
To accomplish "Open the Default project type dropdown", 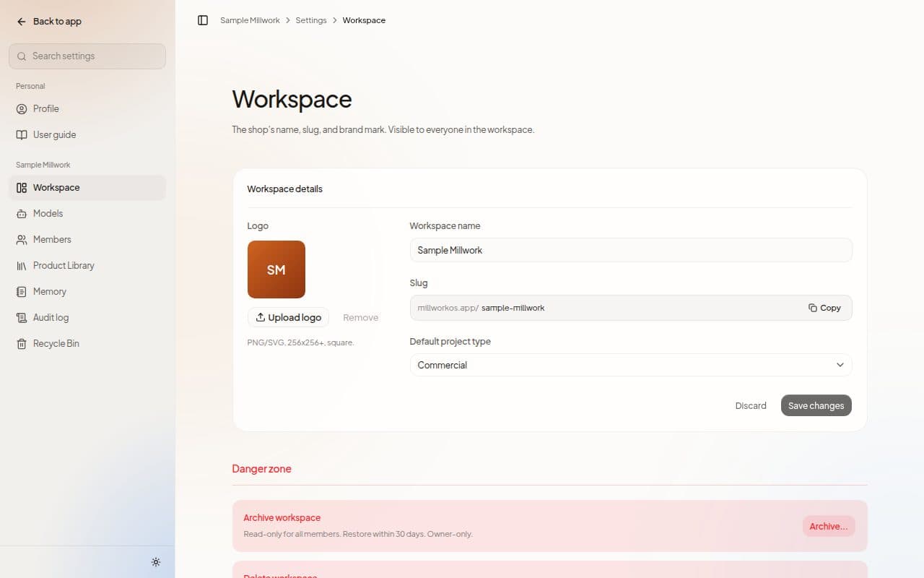I will [x=631, y=365].
